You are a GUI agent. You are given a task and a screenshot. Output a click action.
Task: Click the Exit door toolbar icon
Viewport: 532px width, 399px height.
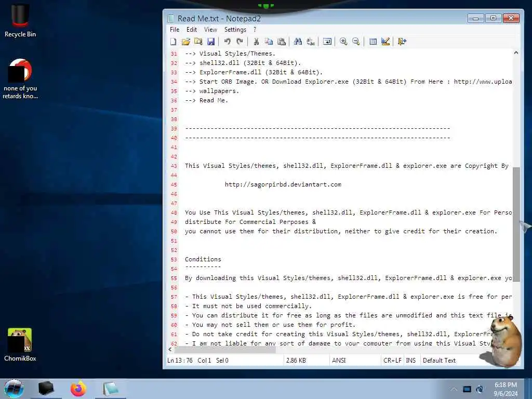click(402, 42)
